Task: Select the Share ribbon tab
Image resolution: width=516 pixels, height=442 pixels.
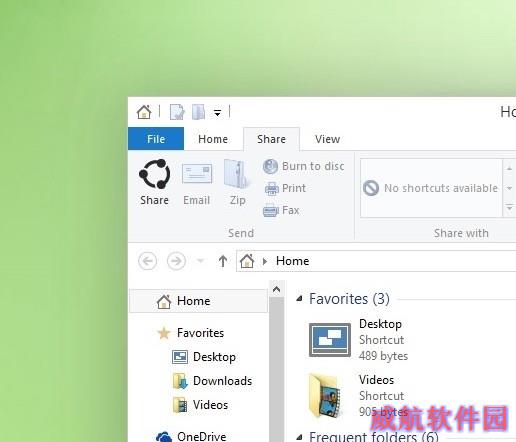Action: (271, 139)
